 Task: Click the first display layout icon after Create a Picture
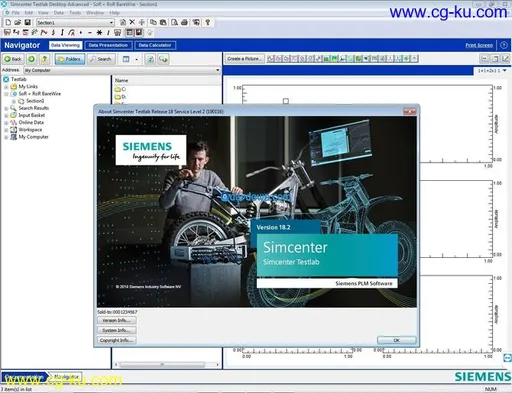(270, 59)
